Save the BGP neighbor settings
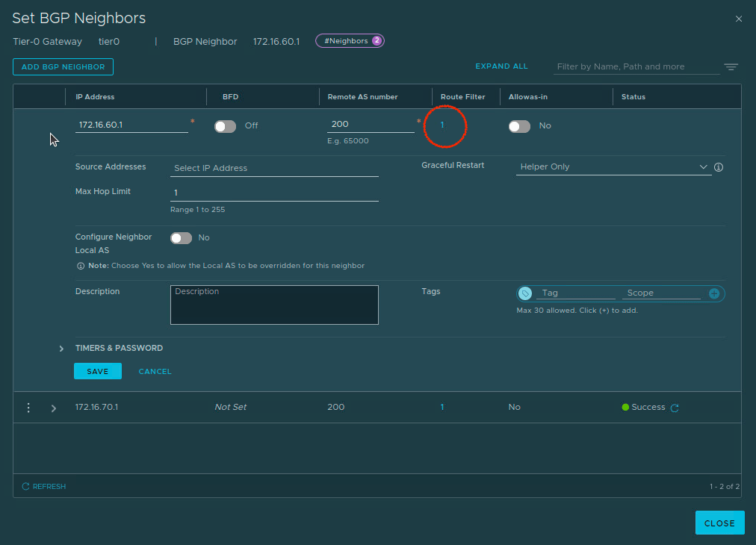756x545 pixels. [97, 371]
